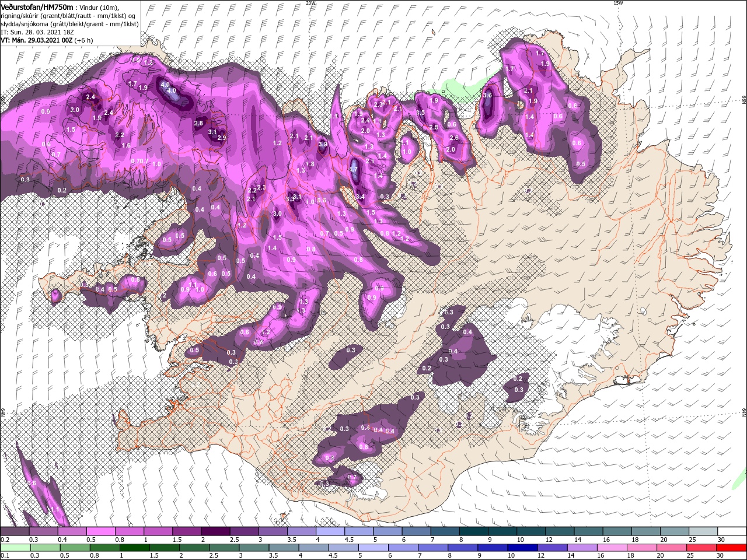747x560 pixels.
Task: Click the light violet 14 mm rain-scale swatch
Action: click(581, 548)
